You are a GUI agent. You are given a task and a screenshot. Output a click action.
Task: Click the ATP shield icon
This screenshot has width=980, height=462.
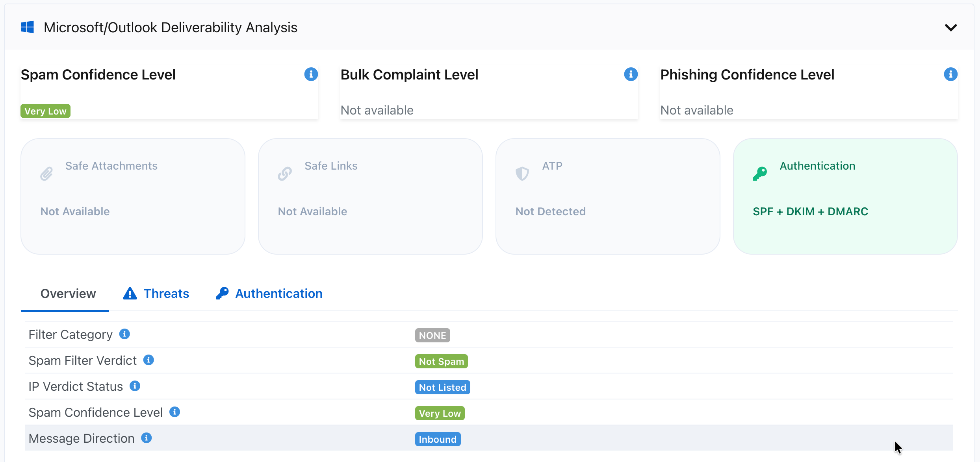point(522,173)
